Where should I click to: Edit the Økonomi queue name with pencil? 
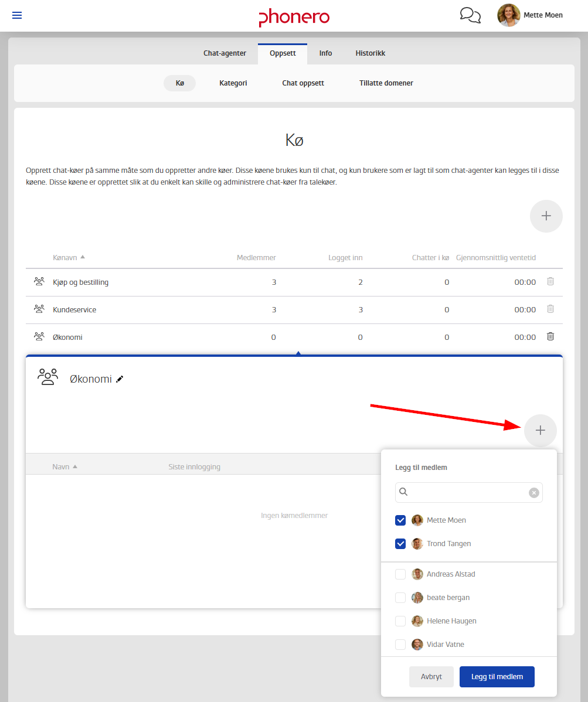[120, 379]
